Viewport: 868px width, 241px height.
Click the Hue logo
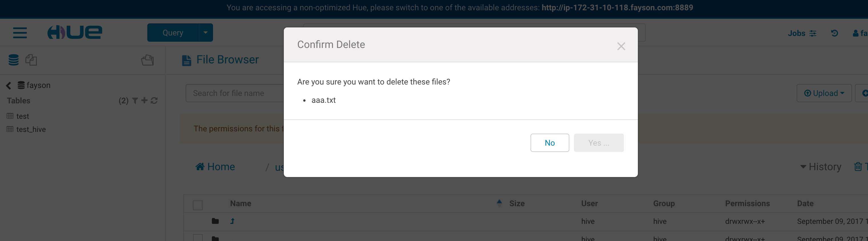(75, 32)
